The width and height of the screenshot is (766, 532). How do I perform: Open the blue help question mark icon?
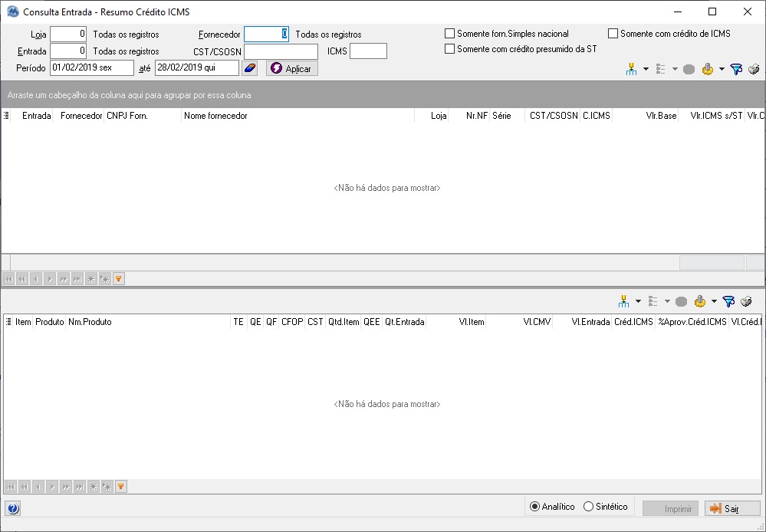pyautogui.click(x=13, y=508)
